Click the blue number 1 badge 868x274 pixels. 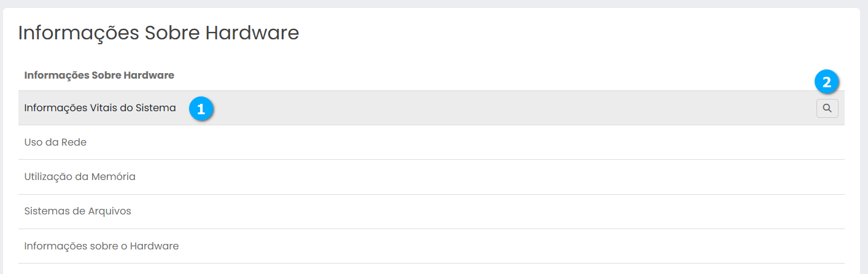[201, 109]
